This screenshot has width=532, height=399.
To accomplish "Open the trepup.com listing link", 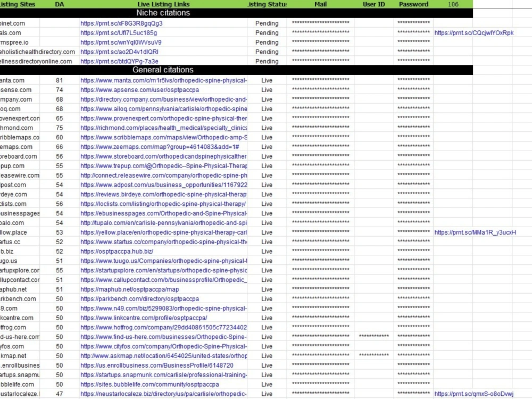I will [163, 166].
